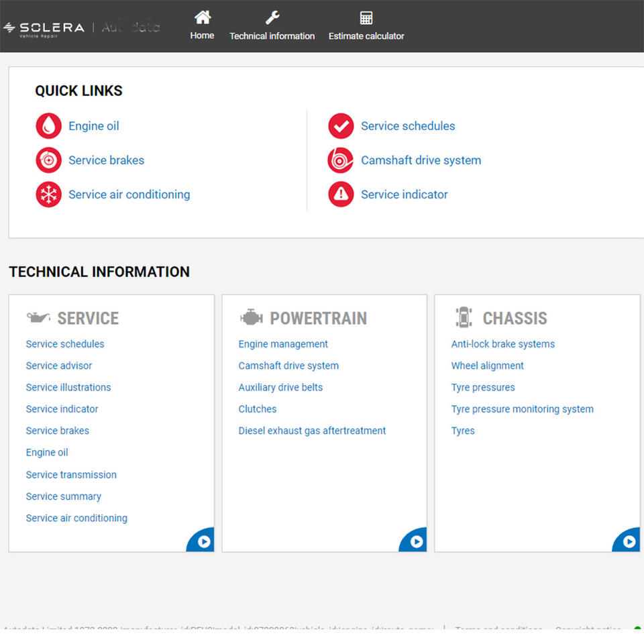
Task: Click the Service brakes disc icon
Action: click(48, 160)
